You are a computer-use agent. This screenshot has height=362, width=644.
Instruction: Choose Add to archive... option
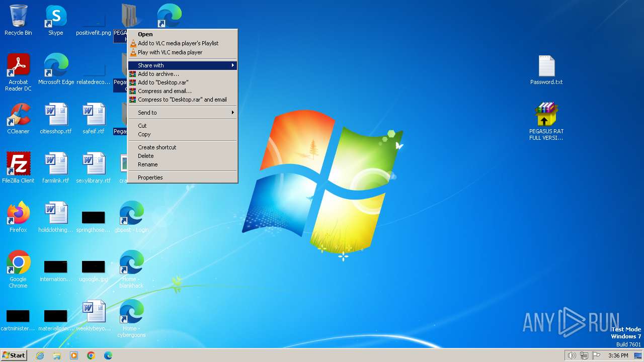pyautogui.click(x=183, y=74)
